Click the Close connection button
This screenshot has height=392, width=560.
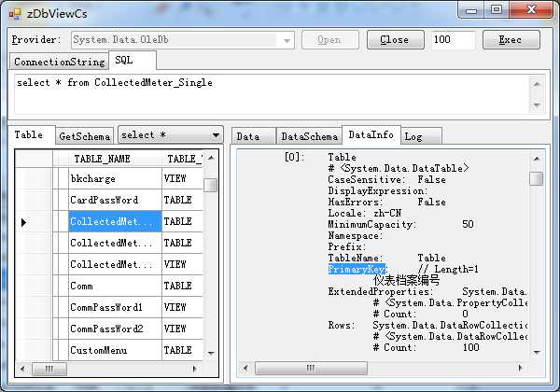(x=396, y=39)
